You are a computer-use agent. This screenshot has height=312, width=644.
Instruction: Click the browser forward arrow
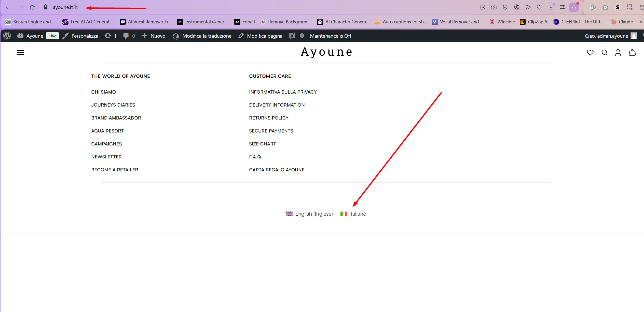click(21, 7)
